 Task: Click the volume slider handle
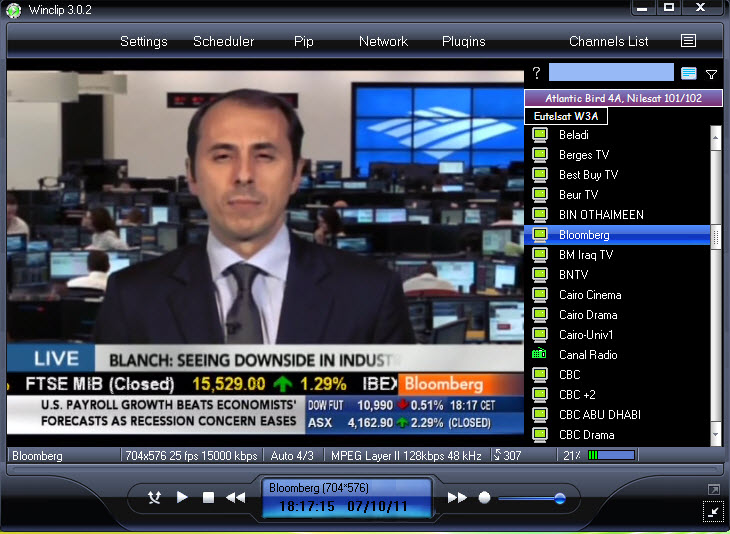coord(560,499)
